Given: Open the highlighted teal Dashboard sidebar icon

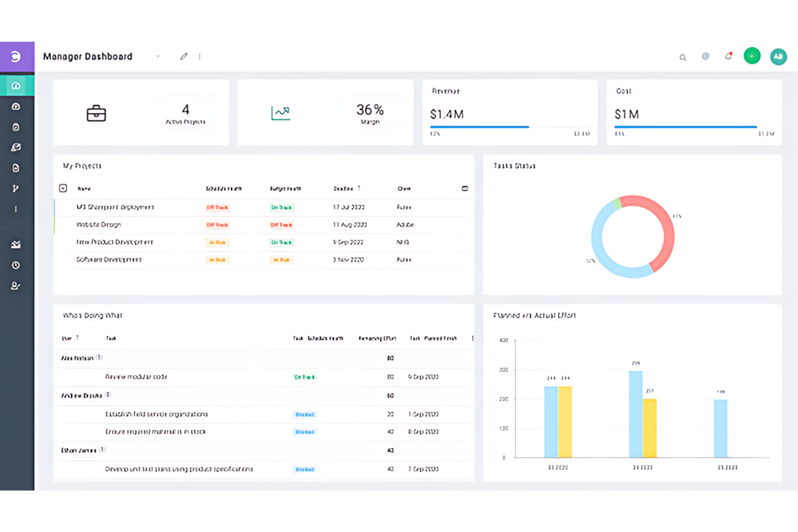Looking at the screenshot, I should [16, 86].
